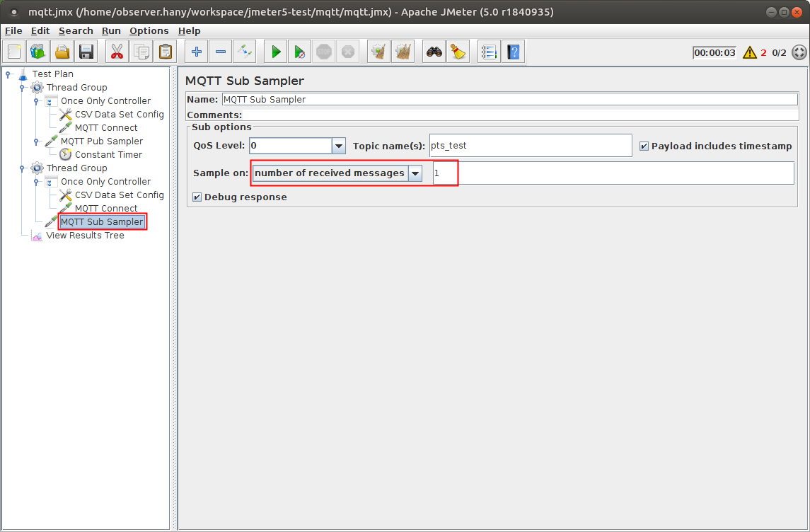Screen dimensions: 810x532
Task: Collapse the Test Plan tree node
Action: pyautogui.click(x=8, y=74)
